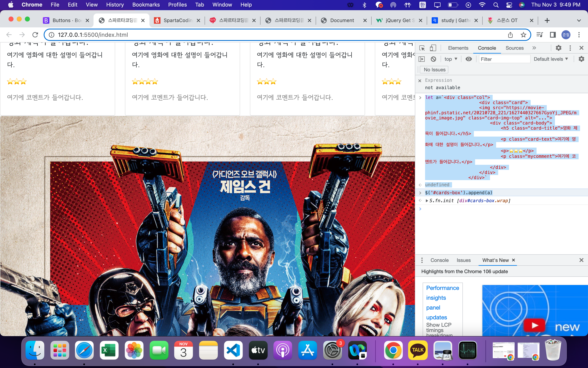Show the console sidebar icon
This screenshot has width=588, height=368.
422,59
